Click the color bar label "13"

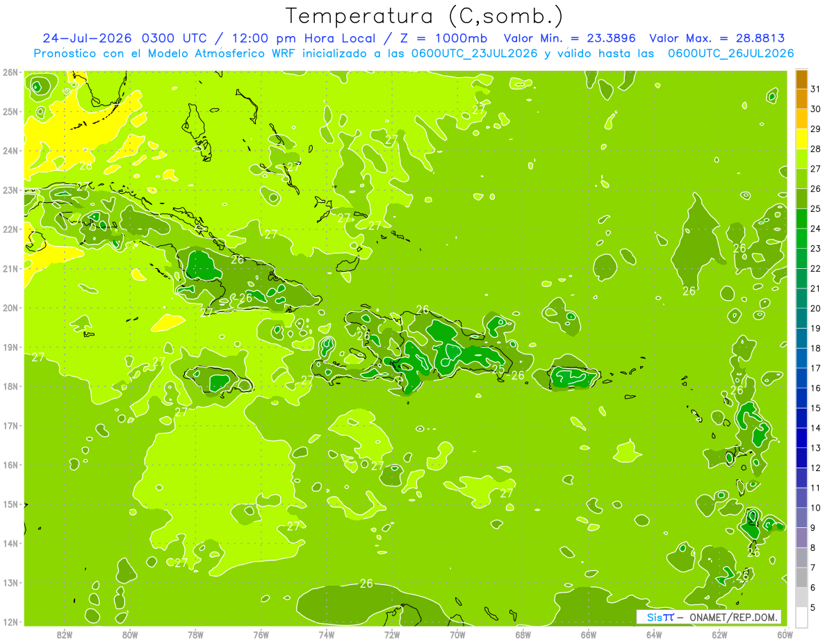click(x=815, y=448)
